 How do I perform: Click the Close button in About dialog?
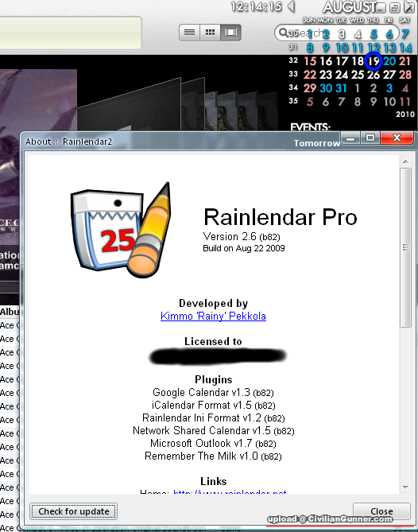click(381, 511)
